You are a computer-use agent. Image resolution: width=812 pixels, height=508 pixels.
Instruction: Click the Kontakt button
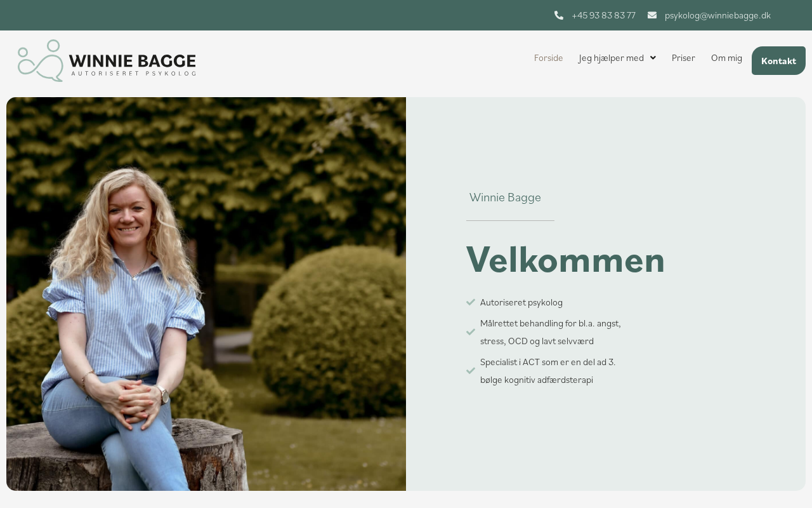click(x=778, y=61)
